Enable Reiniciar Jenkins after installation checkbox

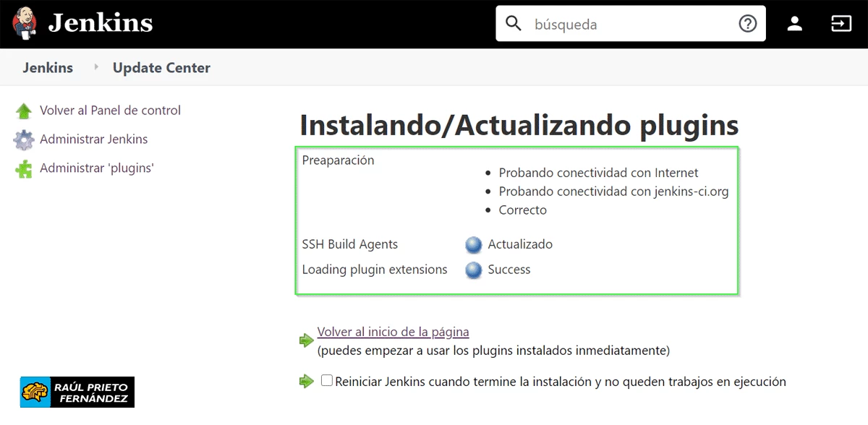click(327, 380)
